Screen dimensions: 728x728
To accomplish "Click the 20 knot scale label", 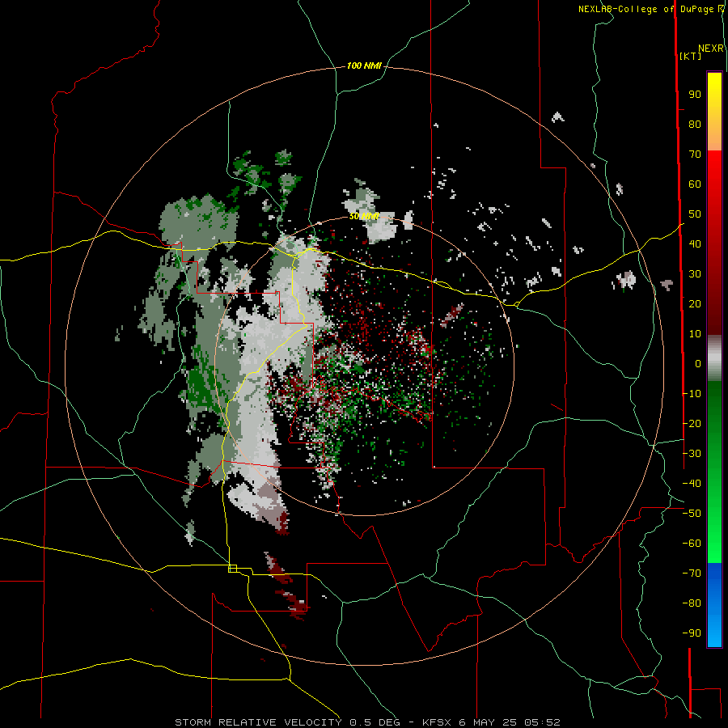I will 695,303.
